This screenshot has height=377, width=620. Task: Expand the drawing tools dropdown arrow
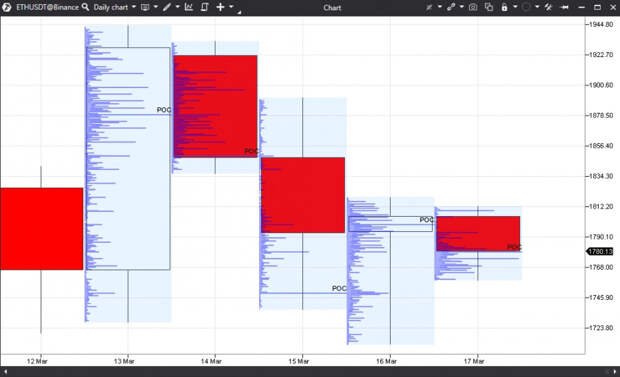[x=177, y=7]
